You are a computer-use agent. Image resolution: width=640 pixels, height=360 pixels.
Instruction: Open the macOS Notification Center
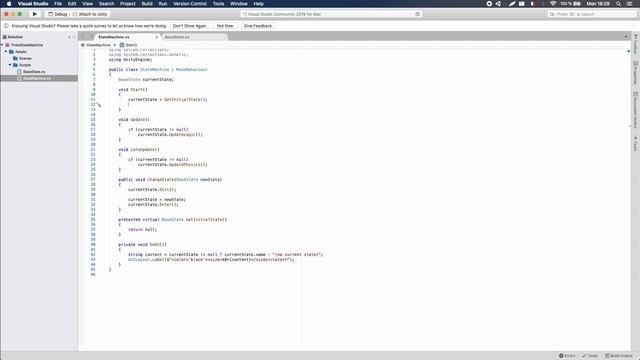(x=629, y=4)
